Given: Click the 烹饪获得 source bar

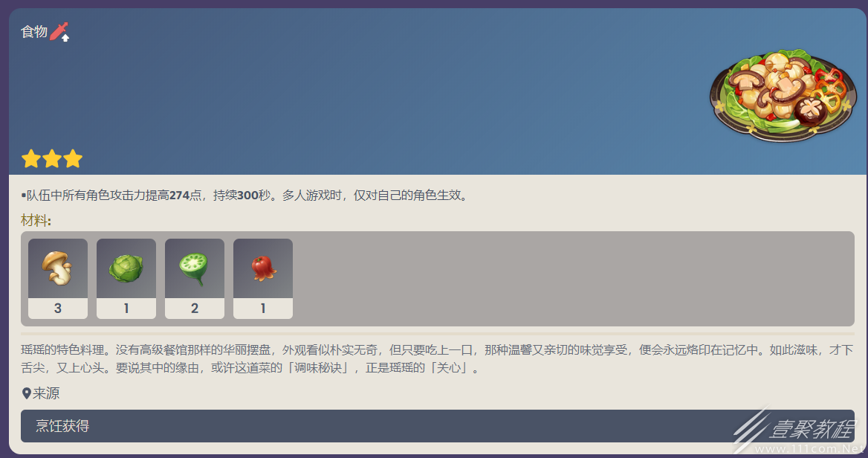Looking at the screenshot, I should click(x=437, y=426).
